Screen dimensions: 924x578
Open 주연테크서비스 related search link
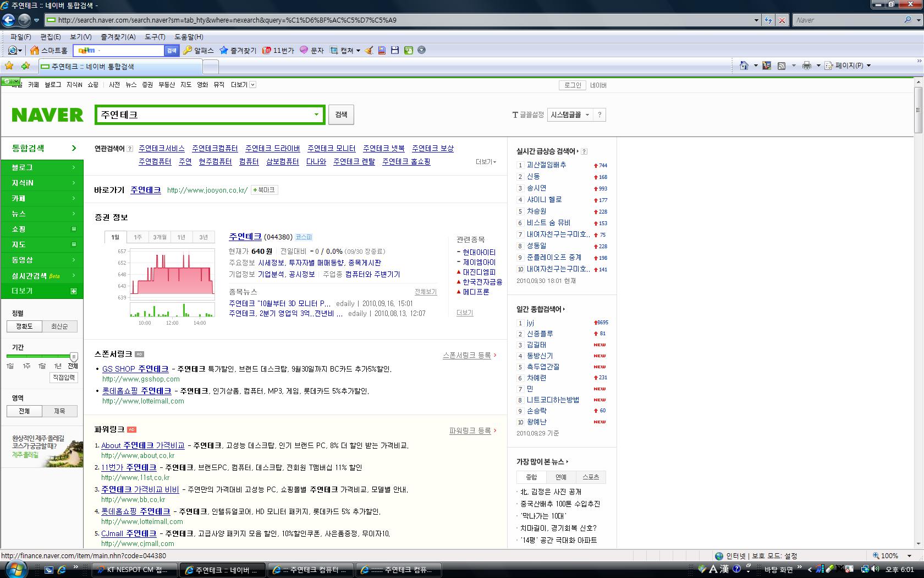click(162, 149)
